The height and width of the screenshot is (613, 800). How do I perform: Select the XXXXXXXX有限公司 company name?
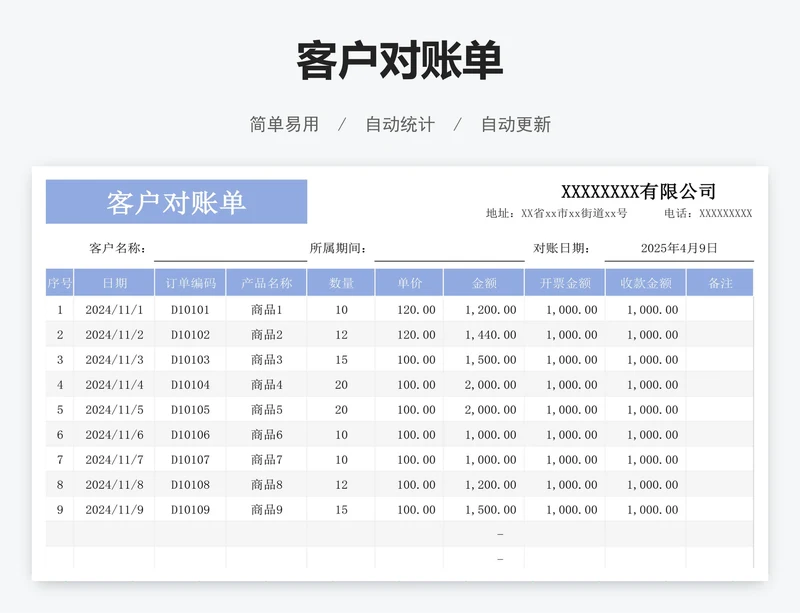tap(638, 192)
